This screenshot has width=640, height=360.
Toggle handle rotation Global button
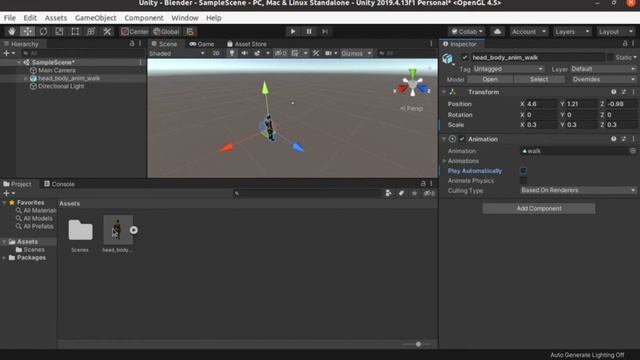tap(167, 31)
